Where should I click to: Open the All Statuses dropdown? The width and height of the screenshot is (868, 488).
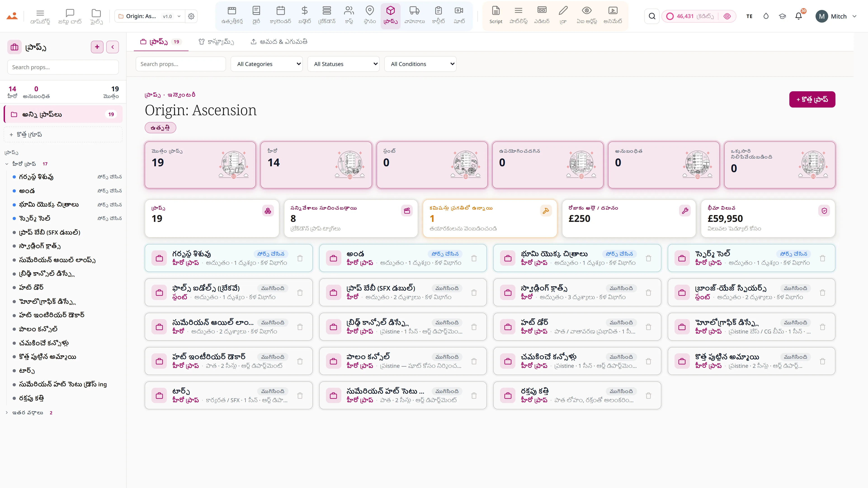(343, 64)
